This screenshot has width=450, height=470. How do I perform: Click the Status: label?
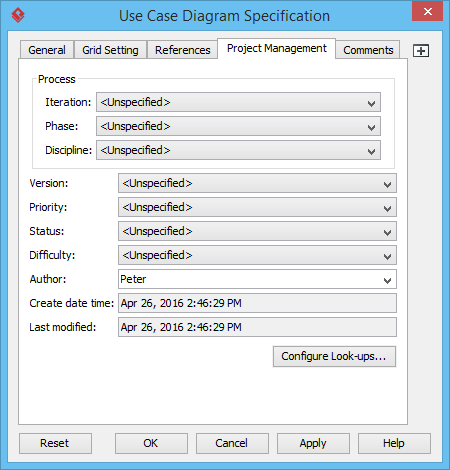point(47,231)
